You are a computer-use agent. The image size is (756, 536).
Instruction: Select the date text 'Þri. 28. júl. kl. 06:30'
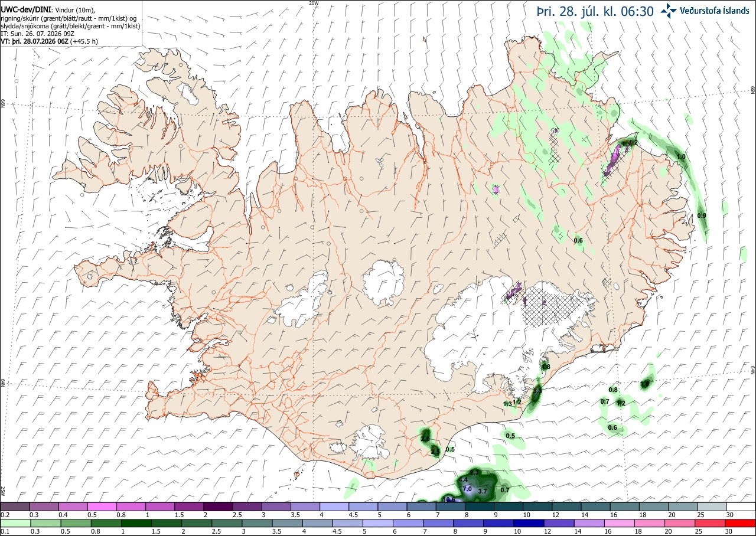pyautogui.click(x=594, y=11)
